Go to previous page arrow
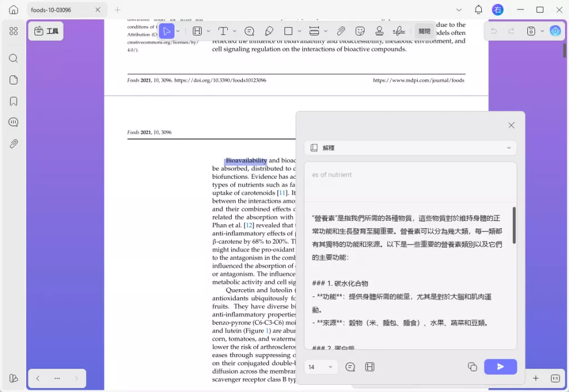 tap(38, 378)
